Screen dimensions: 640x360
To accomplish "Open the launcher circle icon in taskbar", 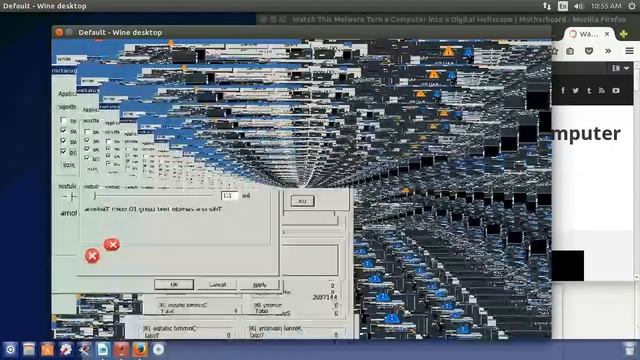I will 10,349.
